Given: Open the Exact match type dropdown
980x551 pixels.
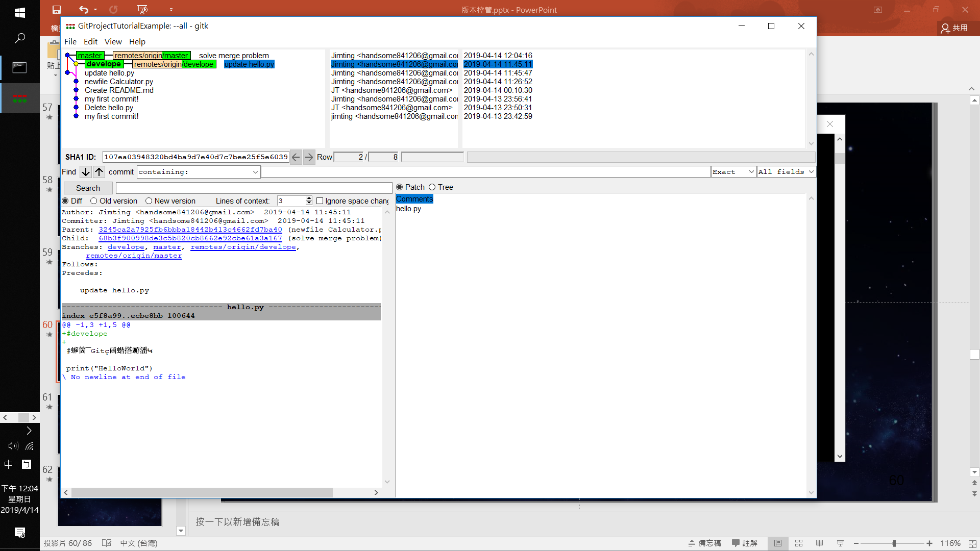Looking at the screenshot, I should [x=751, y=172].
